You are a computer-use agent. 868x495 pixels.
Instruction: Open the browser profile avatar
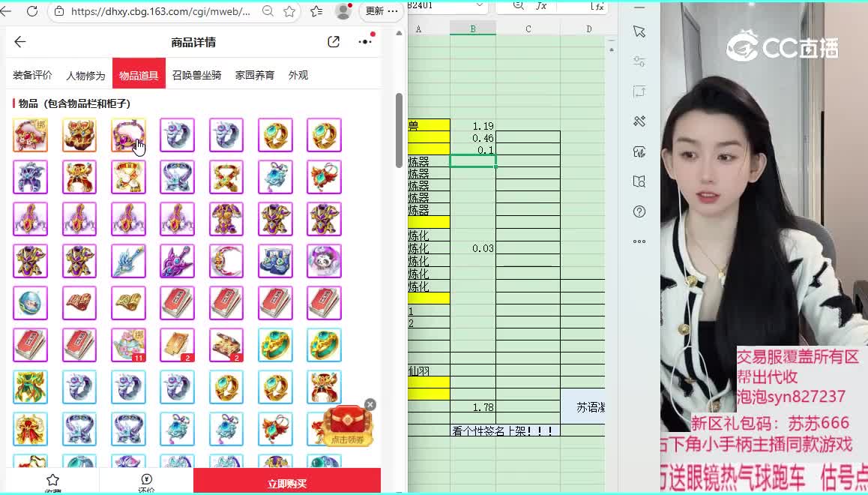coord(343,10)
